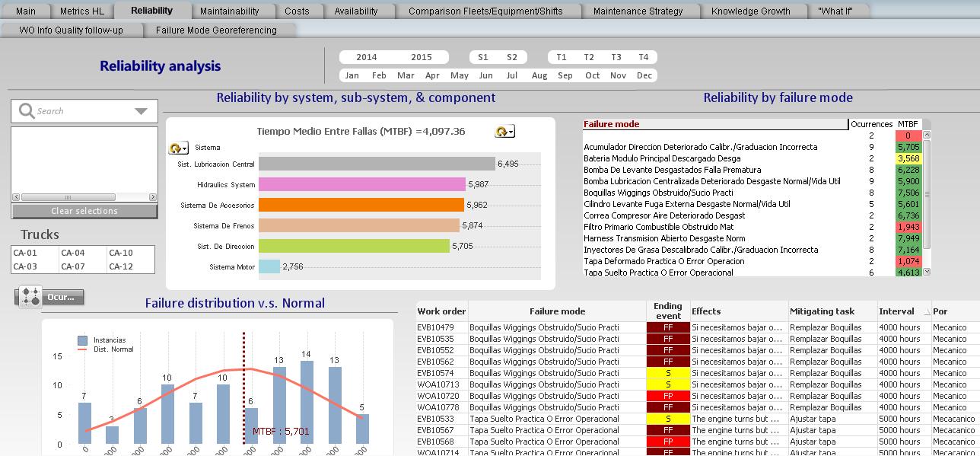Select truck CA-07 in the Trucks list
Screen dimensions: 980x456
(73, 266)
